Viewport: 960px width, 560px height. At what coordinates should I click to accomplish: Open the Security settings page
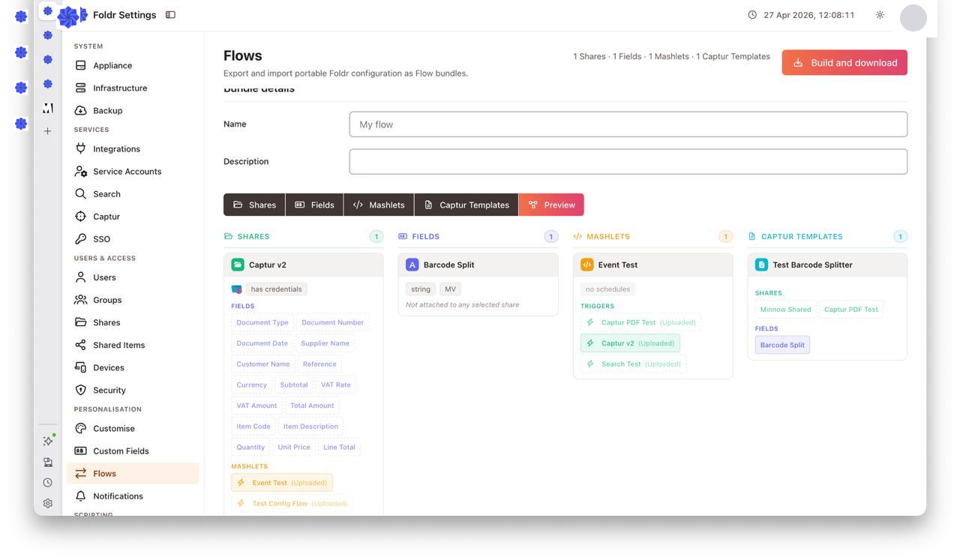tap(109, 390)
